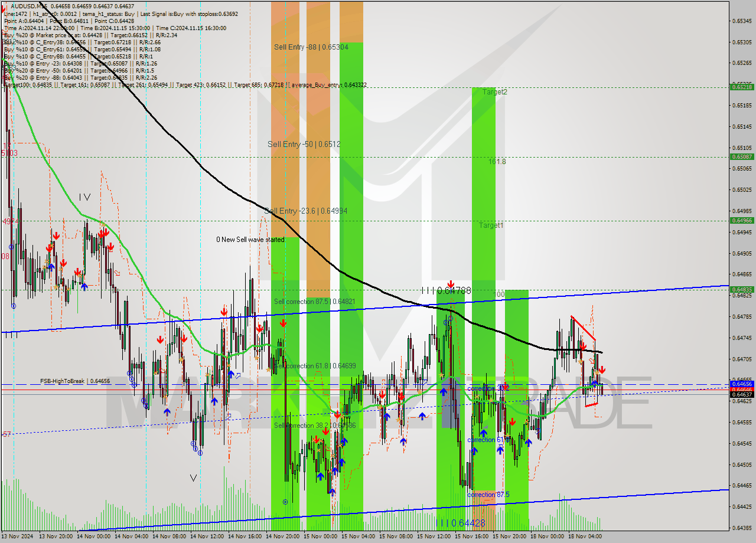Image resolution: width=756 pixels, height=543 pixels.
Task: Click the 0.64585 price axis value
Action: point(742,422)
